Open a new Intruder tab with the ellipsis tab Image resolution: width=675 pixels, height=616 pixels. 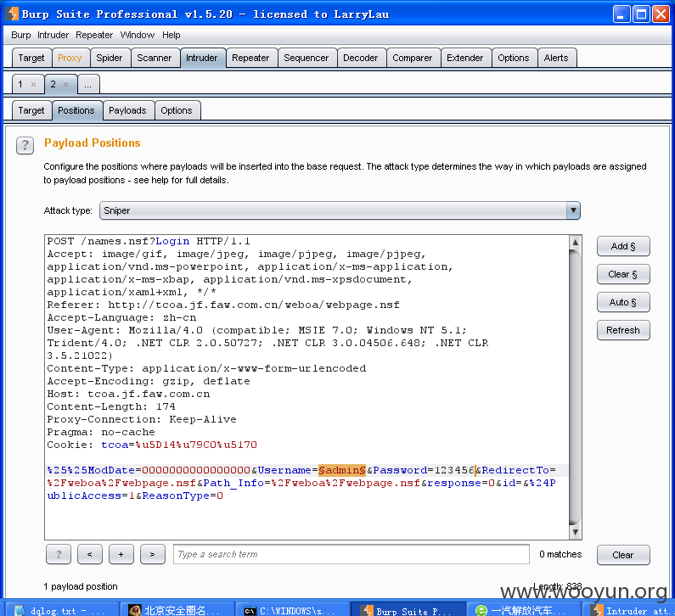coord(88,84)
